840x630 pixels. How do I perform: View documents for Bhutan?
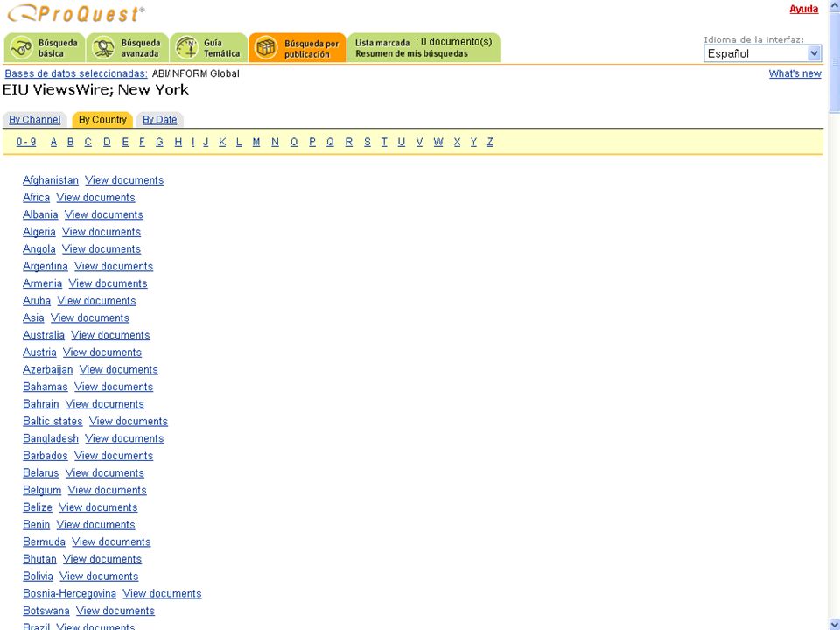102,559
